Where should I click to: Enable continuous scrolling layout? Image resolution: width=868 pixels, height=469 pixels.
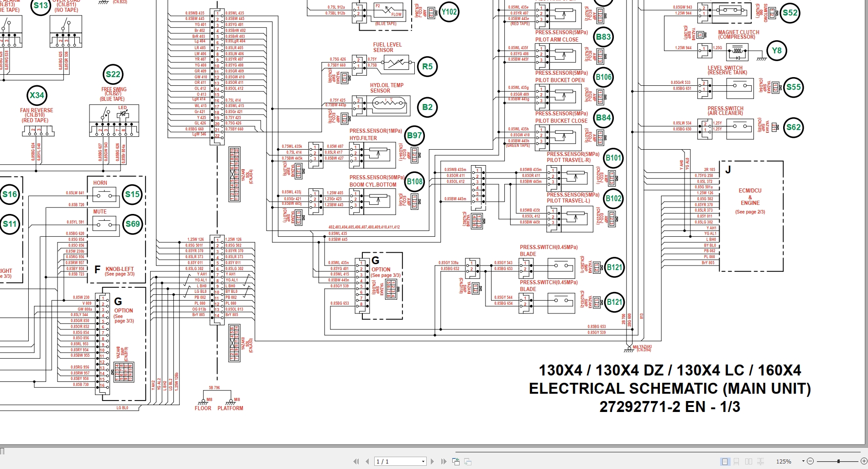(736, 461)
